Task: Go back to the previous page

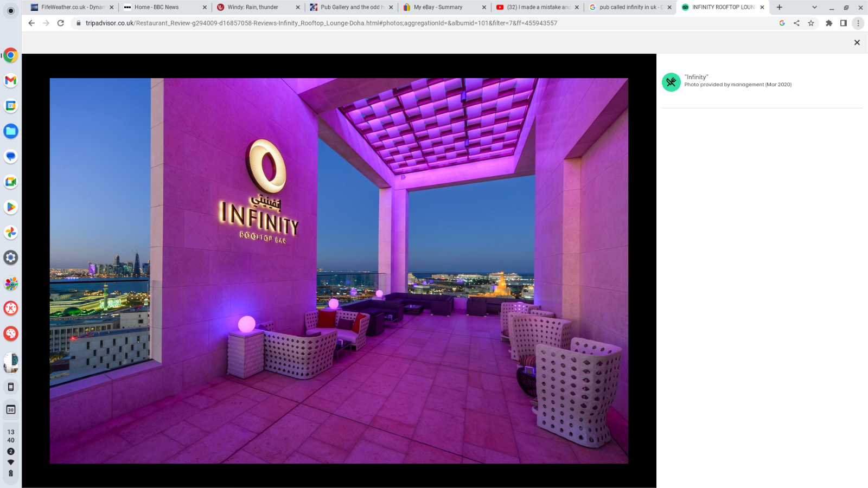Action: [31, 23]
